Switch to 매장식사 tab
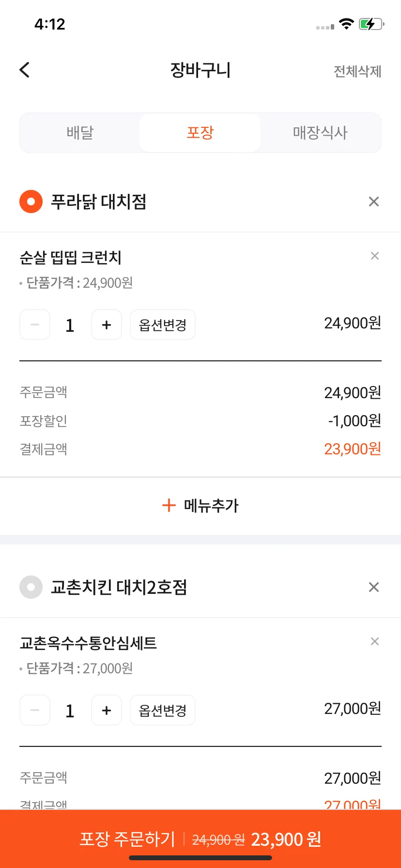This screenshot has height=868, width=401. tap(320, 133)
